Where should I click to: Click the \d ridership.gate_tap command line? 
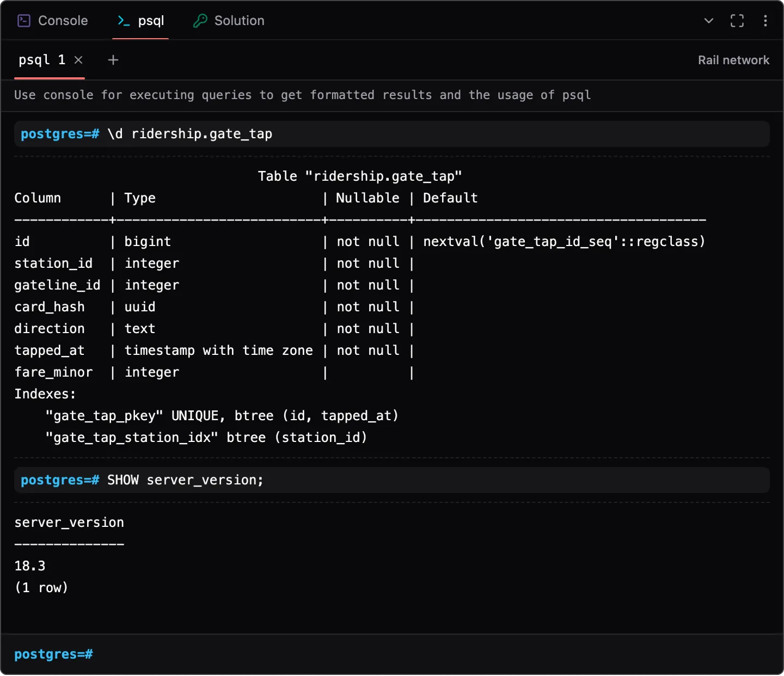point(392,134)
